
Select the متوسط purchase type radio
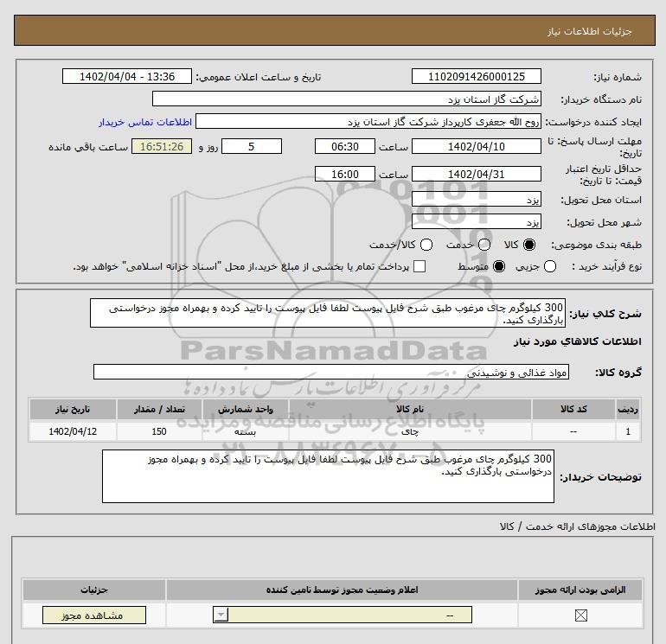coord(499,266)
